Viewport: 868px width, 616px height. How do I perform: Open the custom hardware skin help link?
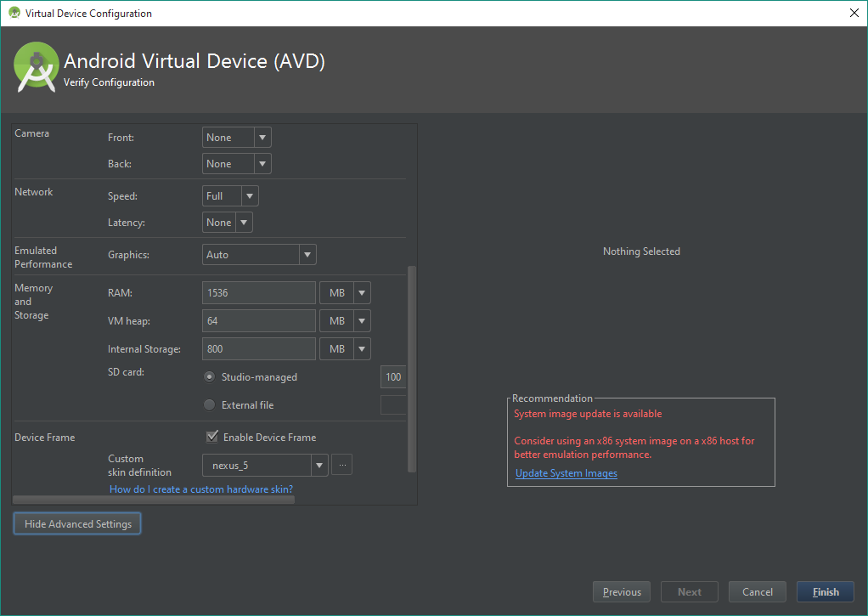(x=201, y=489)
